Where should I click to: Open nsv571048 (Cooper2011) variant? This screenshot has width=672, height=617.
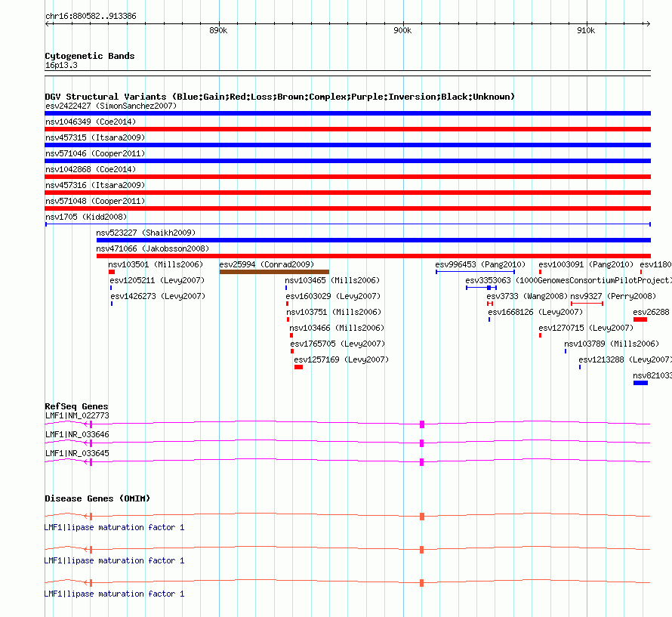click(x=95, y=201)
